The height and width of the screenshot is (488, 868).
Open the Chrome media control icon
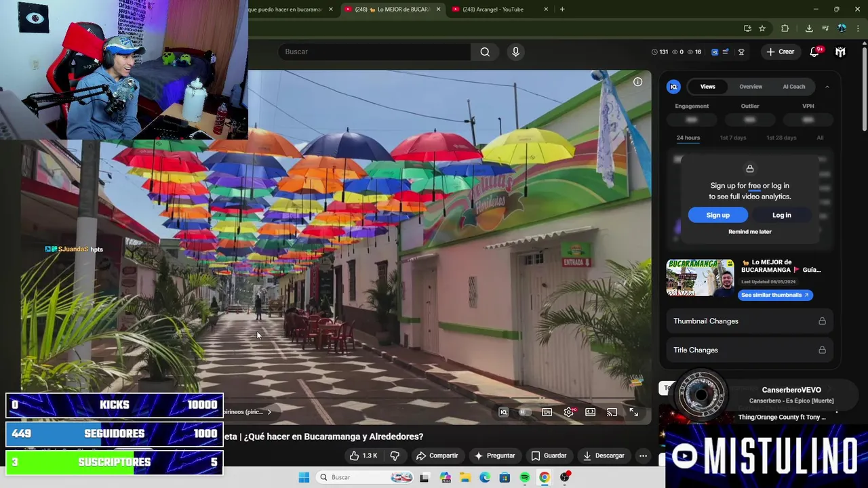[x=825, y=28]
